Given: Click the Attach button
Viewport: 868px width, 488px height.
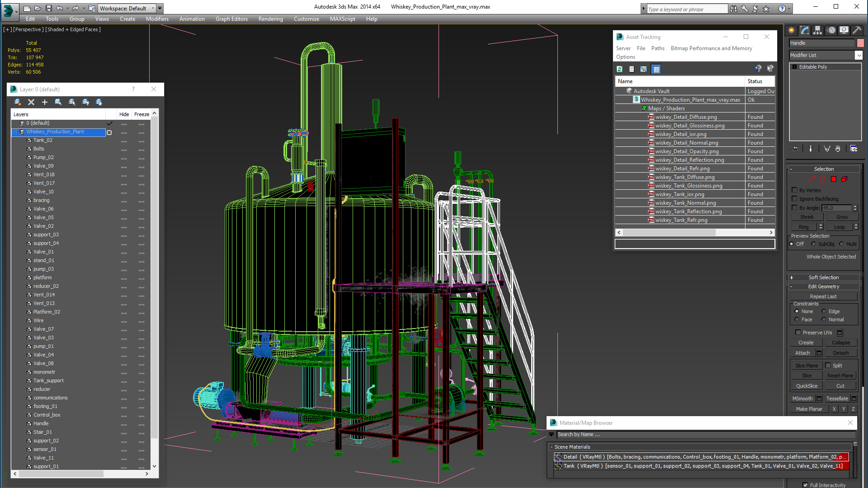Looking at the screenshot, I should [802, 353].
